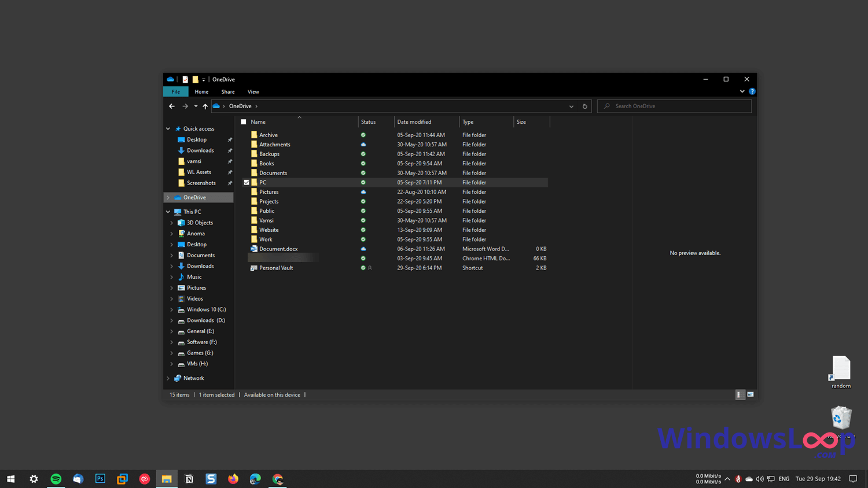Click the Available on this device status text
Viewport: 868px width, 488px height.
[x=272, y=394]
